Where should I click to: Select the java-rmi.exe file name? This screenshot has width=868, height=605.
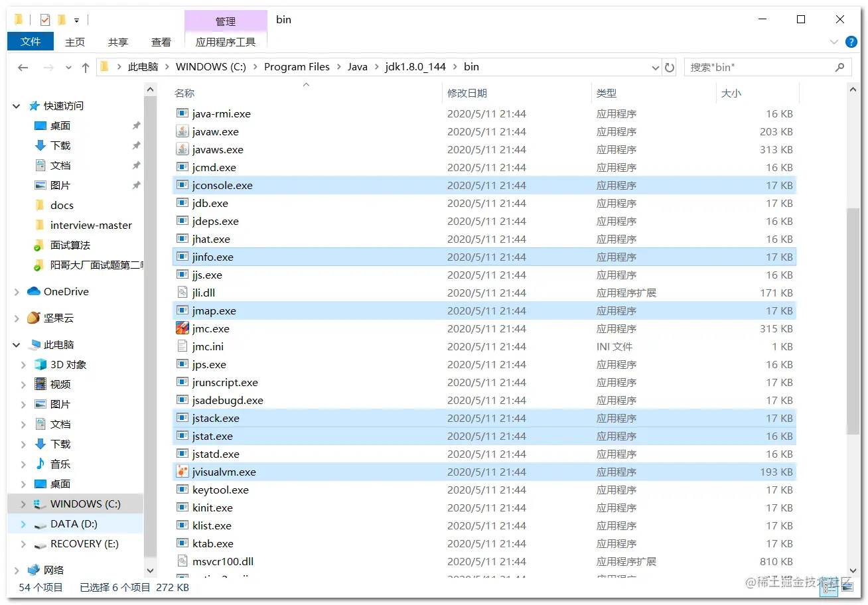[222, 114]
